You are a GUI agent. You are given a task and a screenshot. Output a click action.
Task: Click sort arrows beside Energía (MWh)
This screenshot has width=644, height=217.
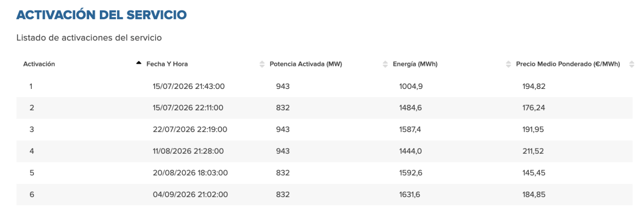385,64
